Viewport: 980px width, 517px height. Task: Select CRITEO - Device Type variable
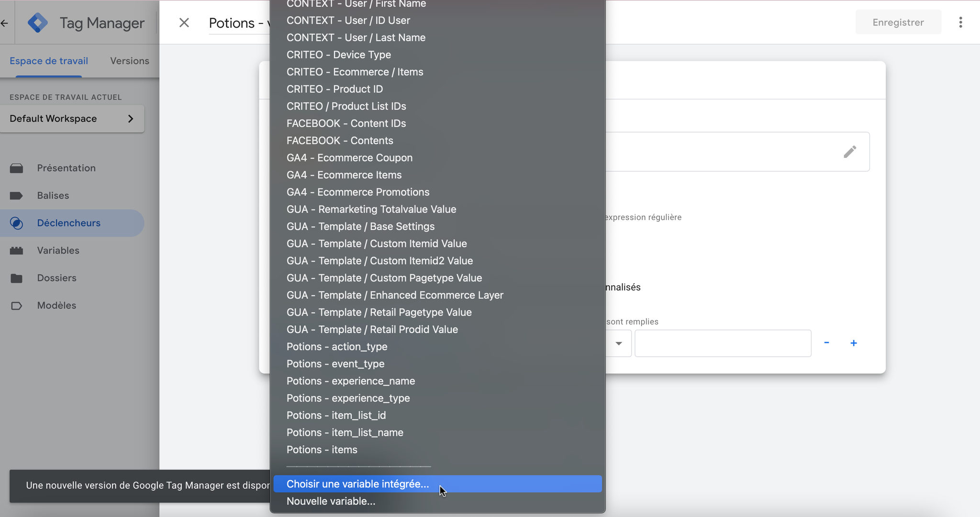tap(438, 55)
